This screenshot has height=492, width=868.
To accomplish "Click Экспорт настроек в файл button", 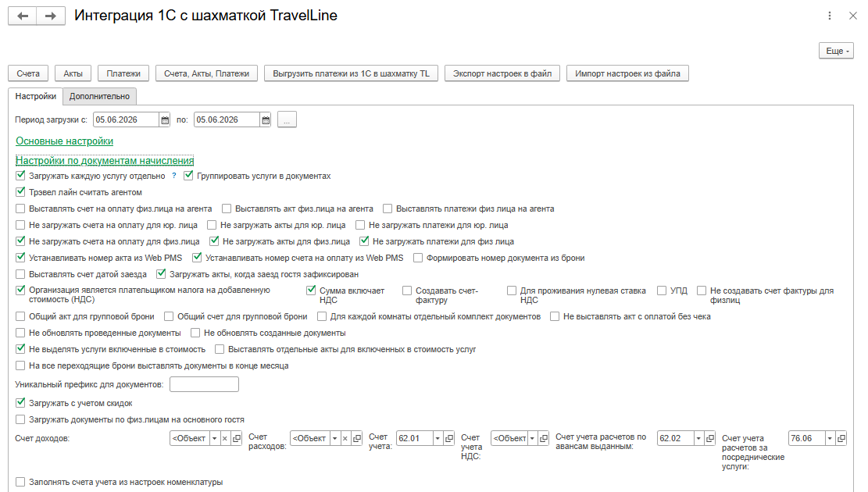I will point(502,73).
